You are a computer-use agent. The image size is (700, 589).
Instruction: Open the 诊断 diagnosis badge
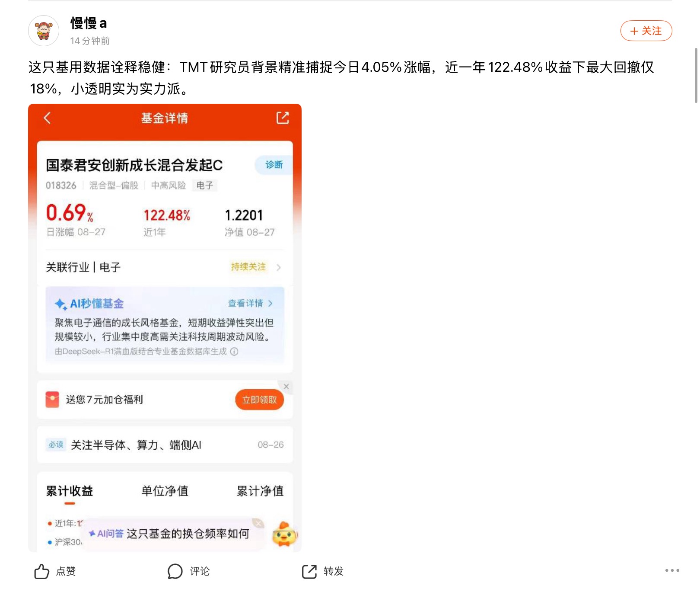point(274,165)
